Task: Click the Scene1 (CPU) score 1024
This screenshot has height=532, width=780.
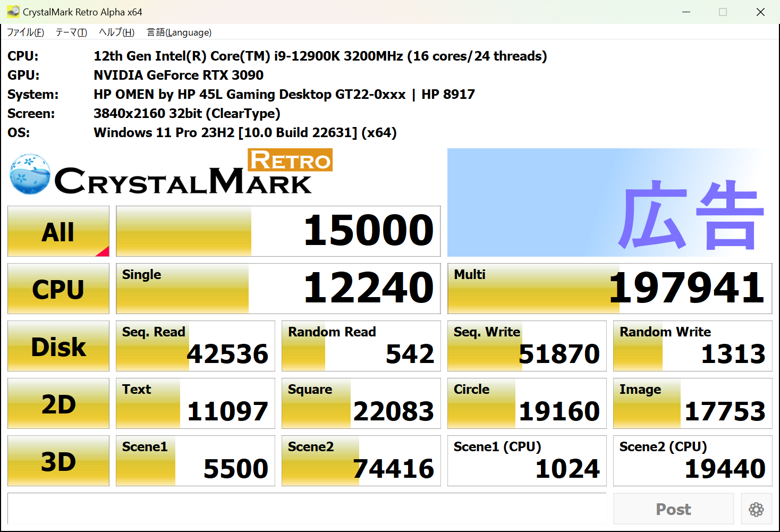Action: coord(527,461)
